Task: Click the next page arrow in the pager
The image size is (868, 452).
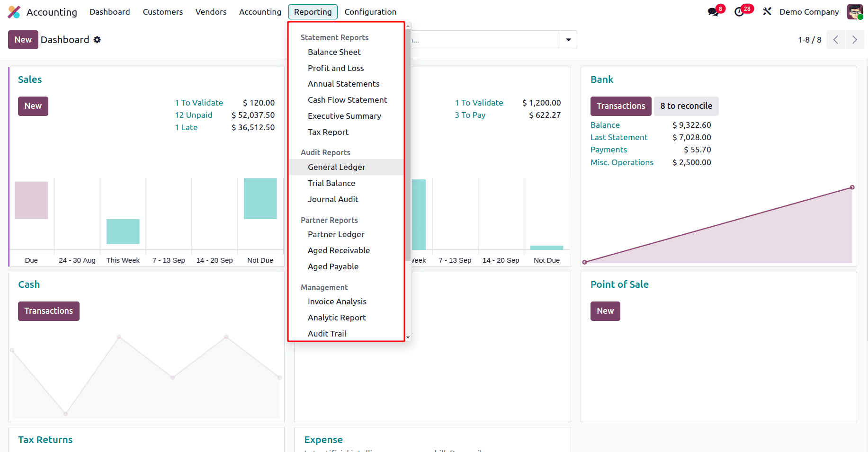Action: point(855,40)
